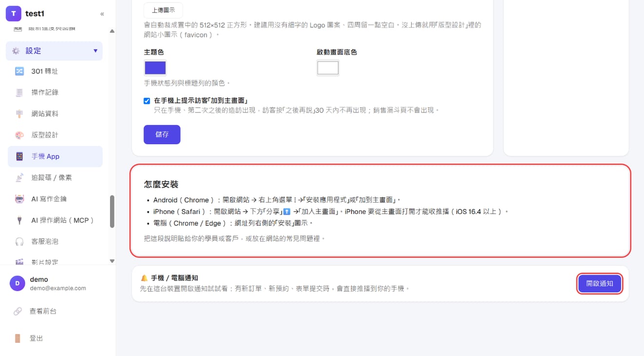Click the 版型設計 palette icon

click(19, 135)
